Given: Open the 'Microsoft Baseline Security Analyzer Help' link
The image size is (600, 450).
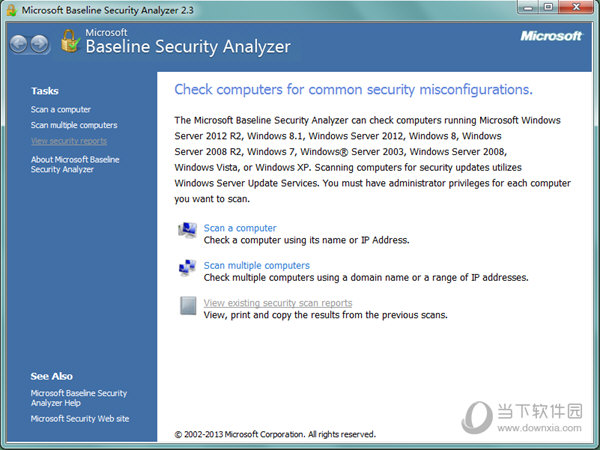Looking at the screenshot, I should (79, 398).
